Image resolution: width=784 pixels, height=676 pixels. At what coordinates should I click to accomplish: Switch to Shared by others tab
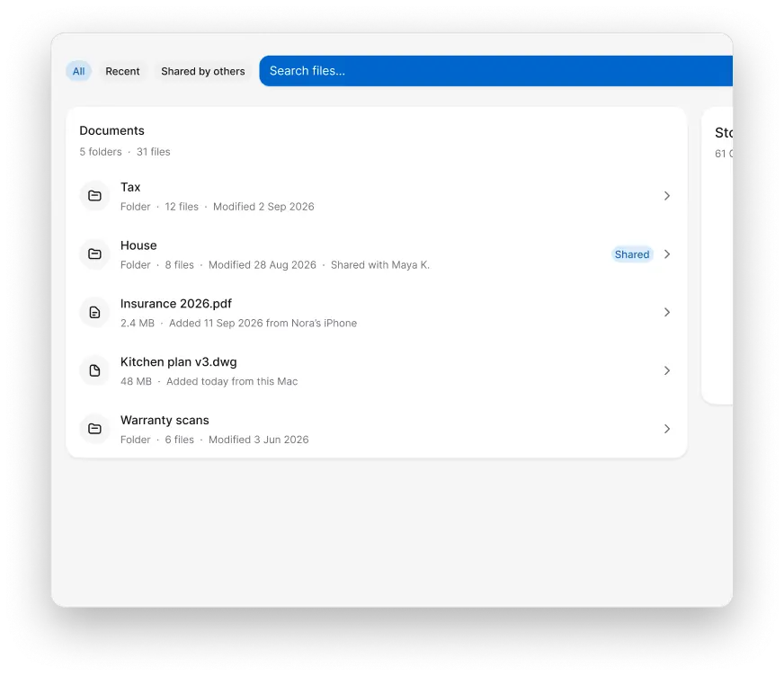[x=203, y=71]
